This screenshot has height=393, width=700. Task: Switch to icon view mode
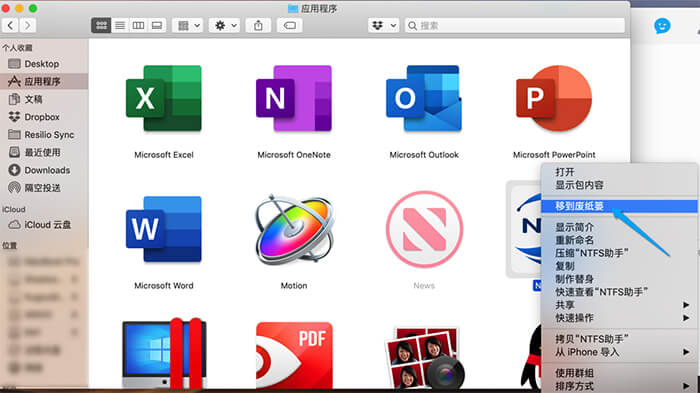[101, 25]
